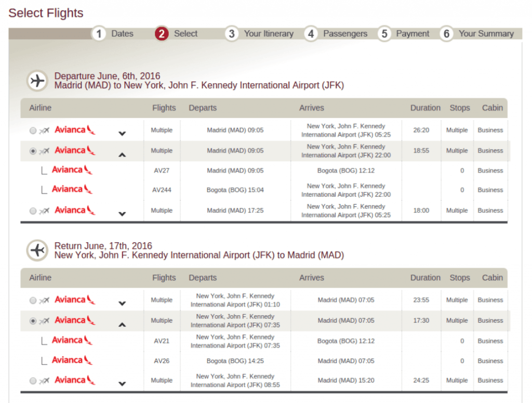This screenshot has width=532, height=403.
Task: Click the step 5 number circle
Action: [384, 34]
